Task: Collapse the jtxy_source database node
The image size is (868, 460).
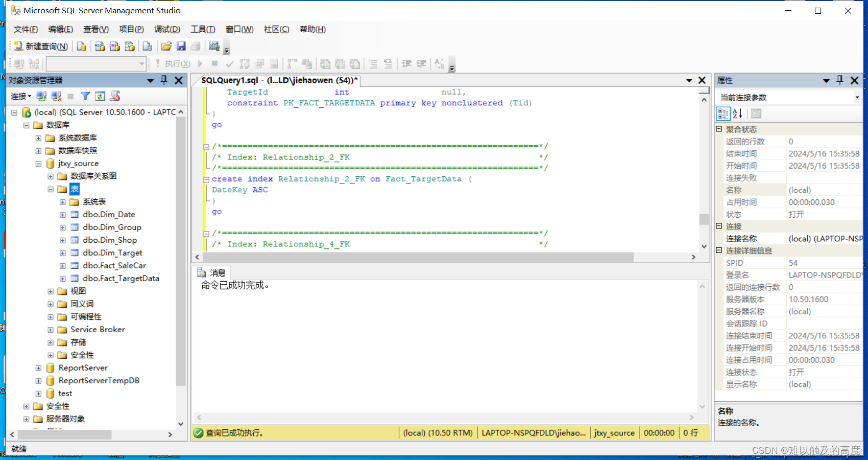Action: 38,164
